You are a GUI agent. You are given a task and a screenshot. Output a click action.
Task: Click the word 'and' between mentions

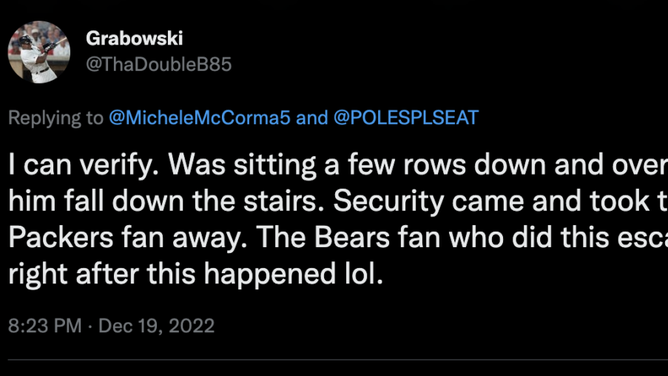point(312,118)
